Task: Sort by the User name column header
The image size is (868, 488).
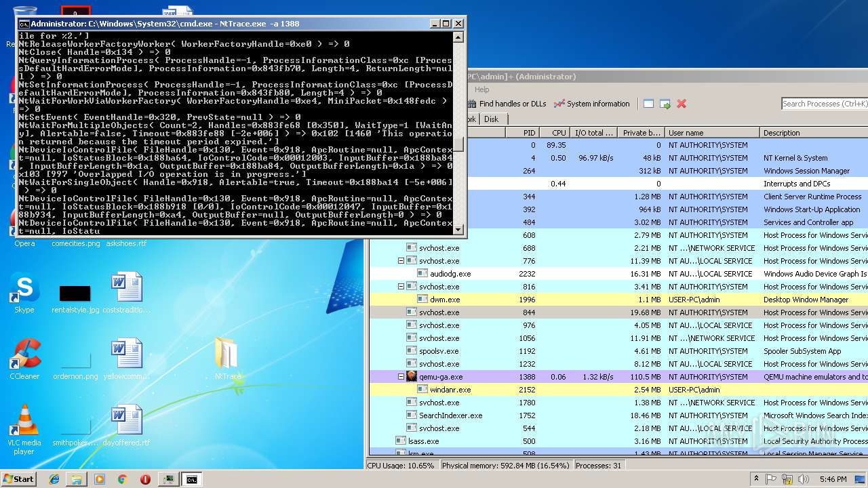Action: coord(712,133)
